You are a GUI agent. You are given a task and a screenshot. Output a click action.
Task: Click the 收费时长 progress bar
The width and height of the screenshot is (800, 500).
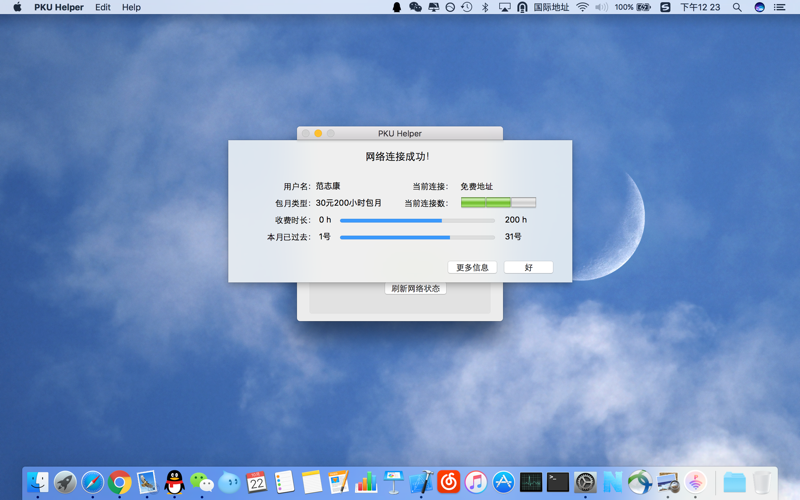coord(417,220)
